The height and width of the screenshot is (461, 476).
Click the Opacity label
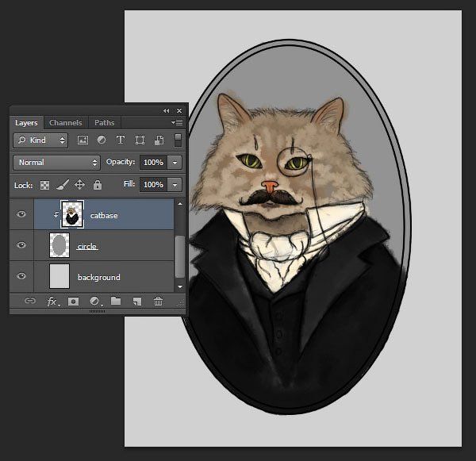click(121, 162)
